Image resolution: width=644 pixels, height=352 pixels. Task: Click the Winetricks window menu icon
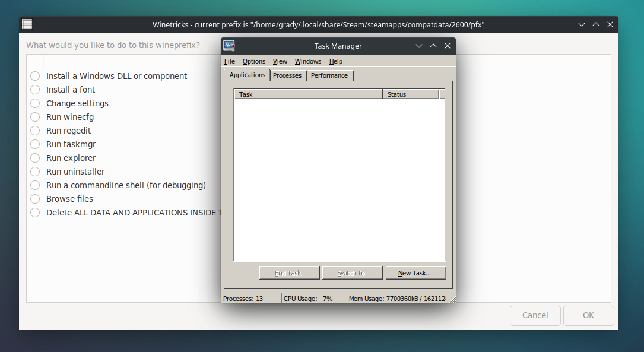pyautogui.click(x=27, y=25)
